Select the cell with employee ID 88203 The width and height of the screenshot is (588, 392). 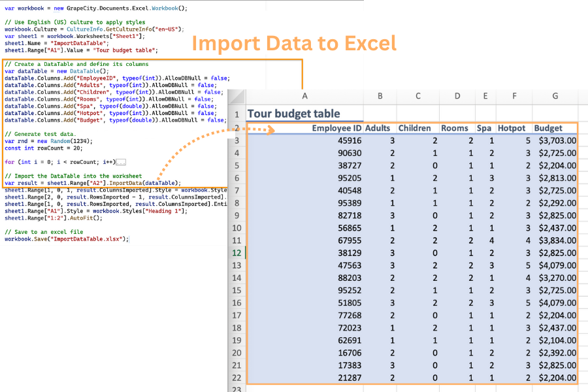pyautogui.click(x=304, y=278)
